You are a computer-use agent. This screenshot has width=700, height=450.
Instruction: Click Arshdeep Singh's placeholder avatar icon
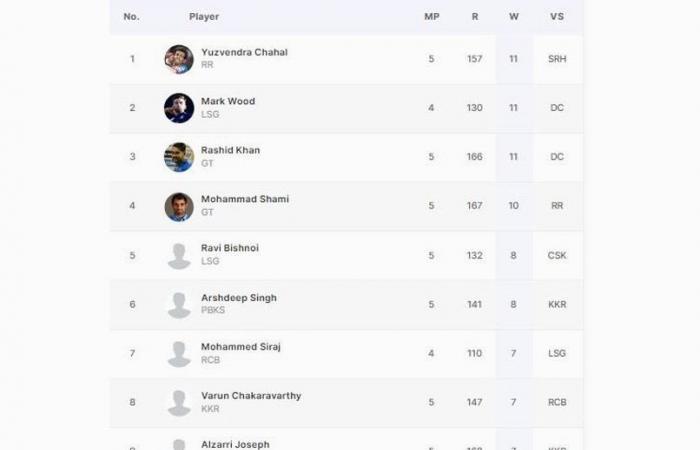coord(179,305)
